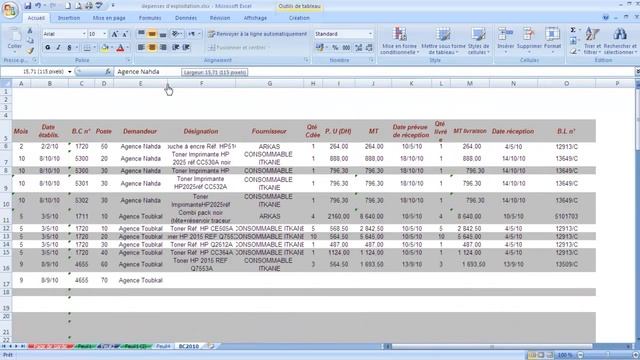Click the accounting number format icon
The image size is (640, 360).
[320, 48]
